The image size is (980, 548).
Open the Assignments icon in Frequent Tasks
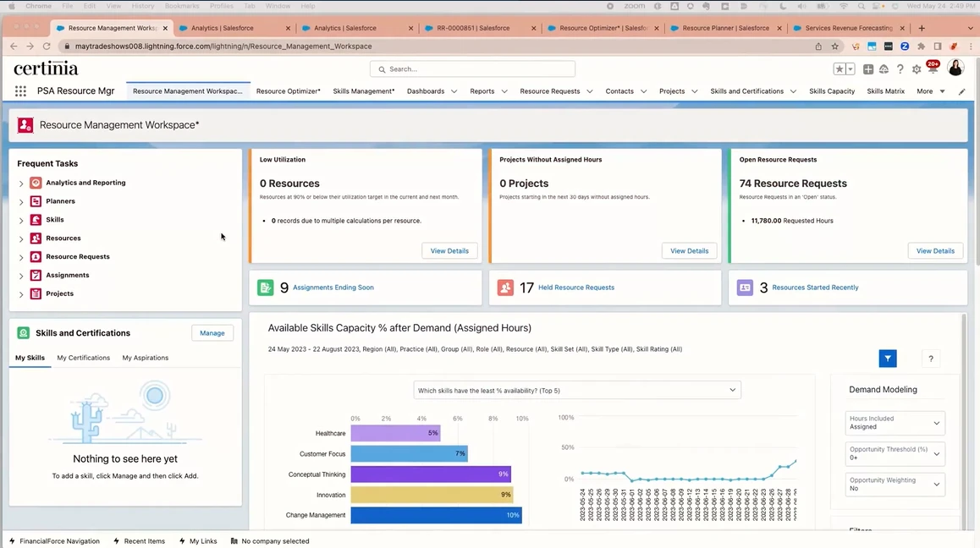pos(36,275)
